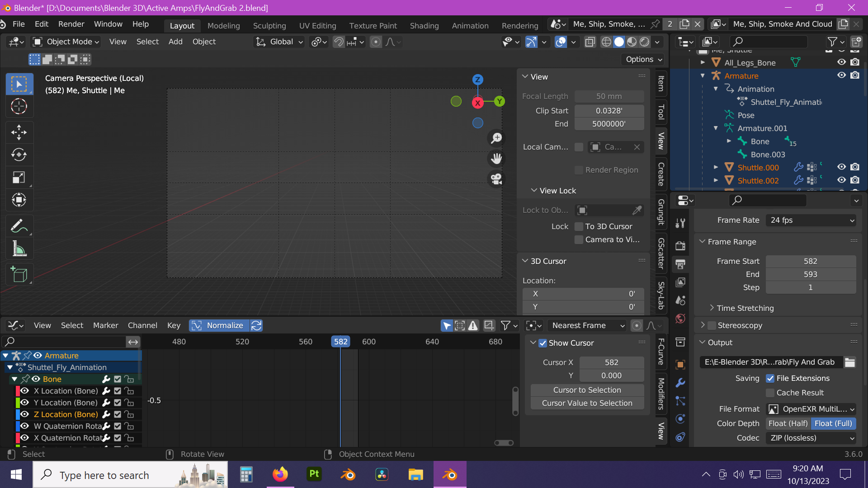Select the Nearest Frame dropdown
Screen dimensions: 868x488
(585, 325)
